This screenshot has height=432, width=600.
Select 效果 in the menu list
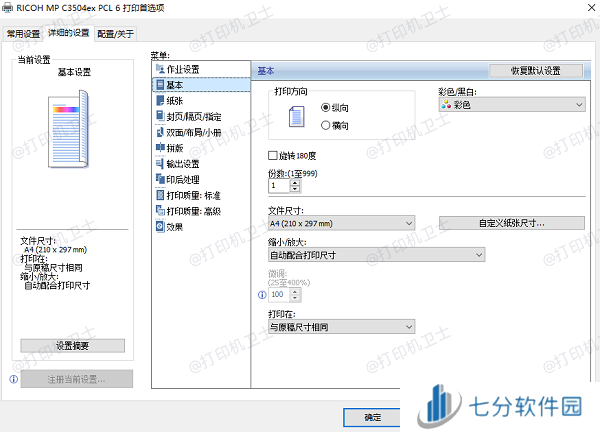[201, 227]
